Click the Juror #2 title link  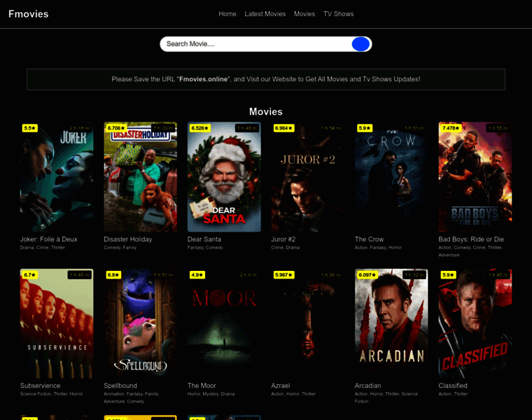[x=283, y=239]
